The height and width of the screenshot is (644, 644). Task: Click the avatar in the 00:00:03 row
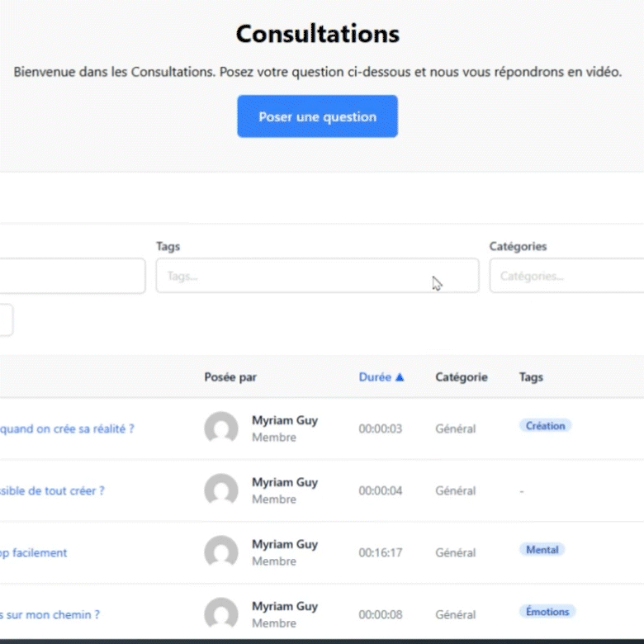tap(221, 429)
